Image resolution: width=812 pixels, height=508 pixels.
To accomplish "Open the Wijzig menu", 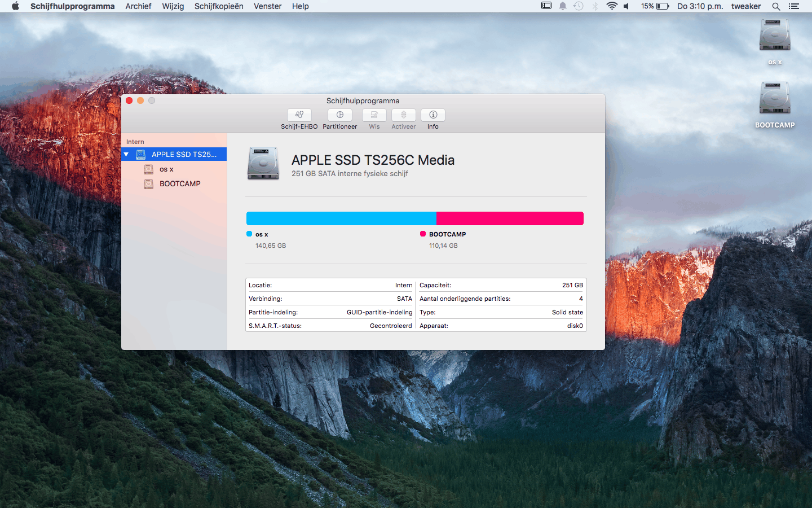I will (x=173, y=6).
